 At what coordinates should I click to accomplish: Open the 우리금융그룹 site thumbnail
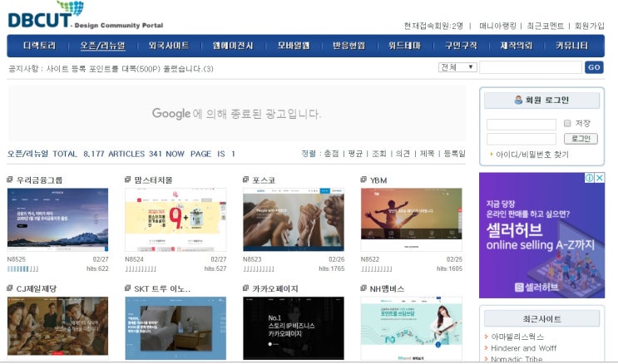[x=57, y=220]
